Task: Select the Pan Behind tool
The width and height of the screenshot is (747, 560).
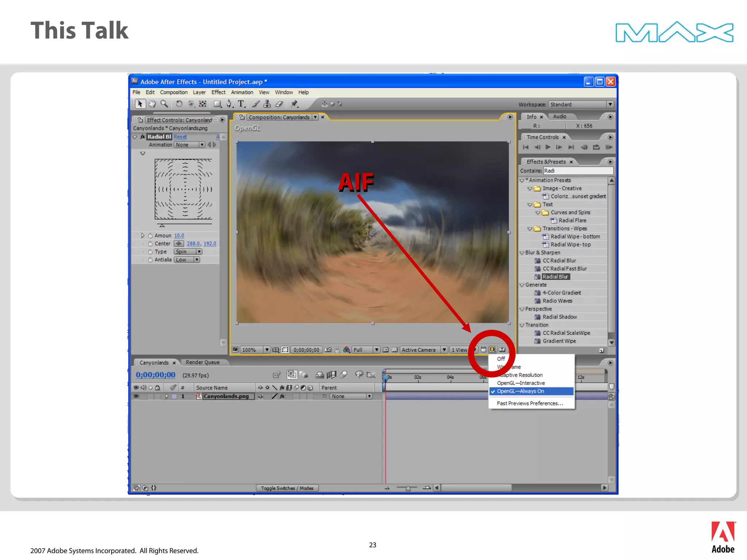Action: click(x=203, y=104)
